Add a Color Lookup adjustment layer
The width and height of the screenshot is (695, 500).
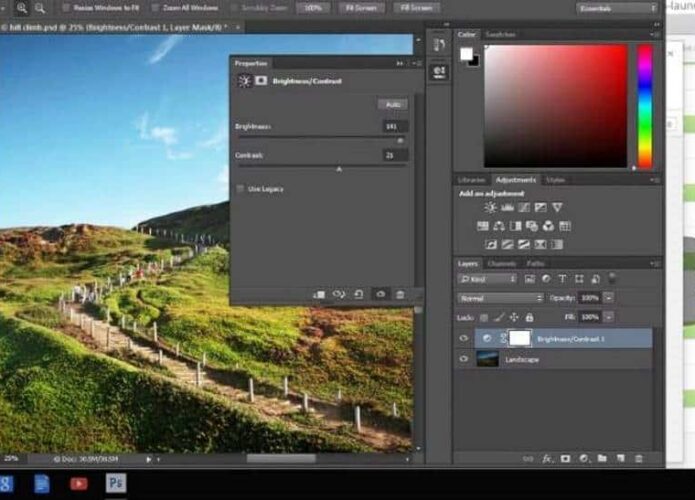pos(565,226)
